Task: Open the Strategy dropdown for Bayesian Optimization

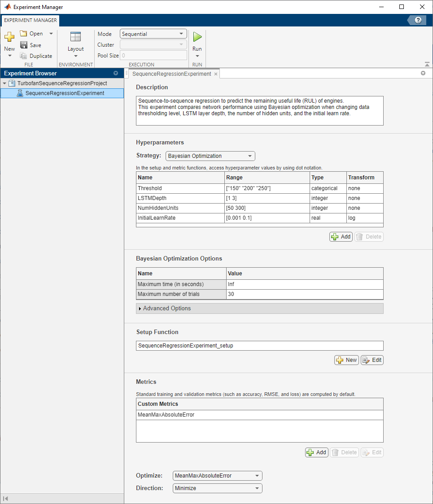Action: (x=210, y=156)
